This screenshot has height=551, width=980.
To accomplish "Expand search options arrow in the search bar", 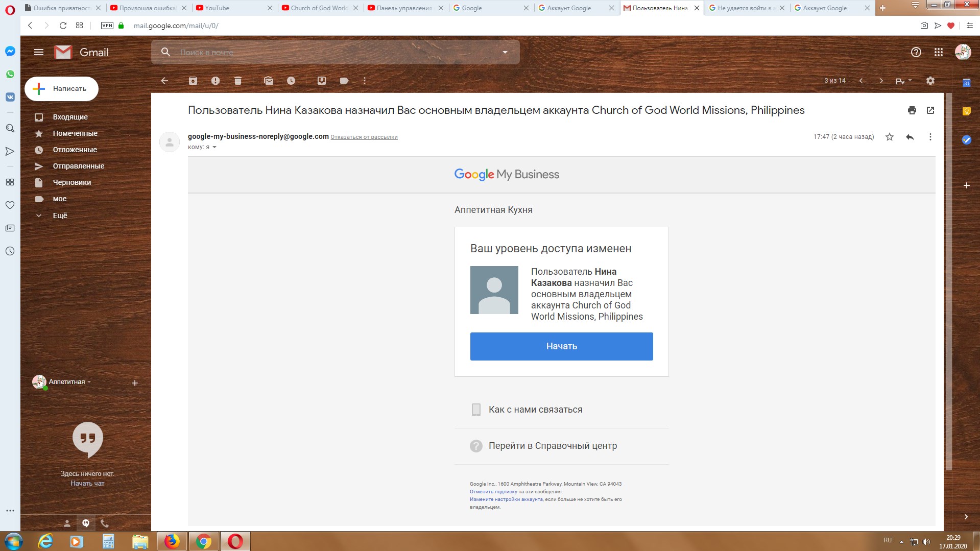I will [x=505, y=52].
